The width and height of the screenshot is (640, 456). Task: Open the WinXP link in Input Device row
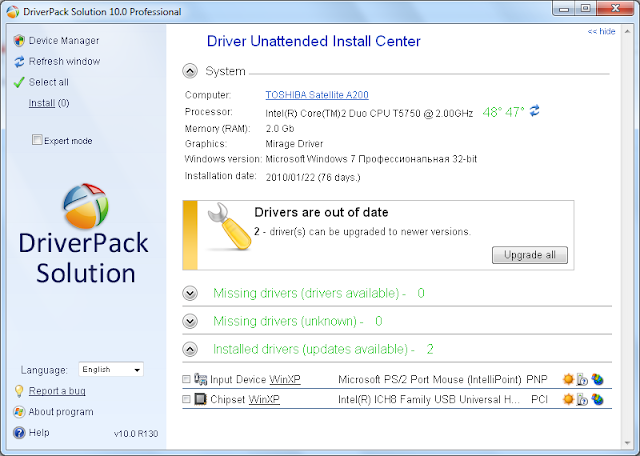coord(285,379)
